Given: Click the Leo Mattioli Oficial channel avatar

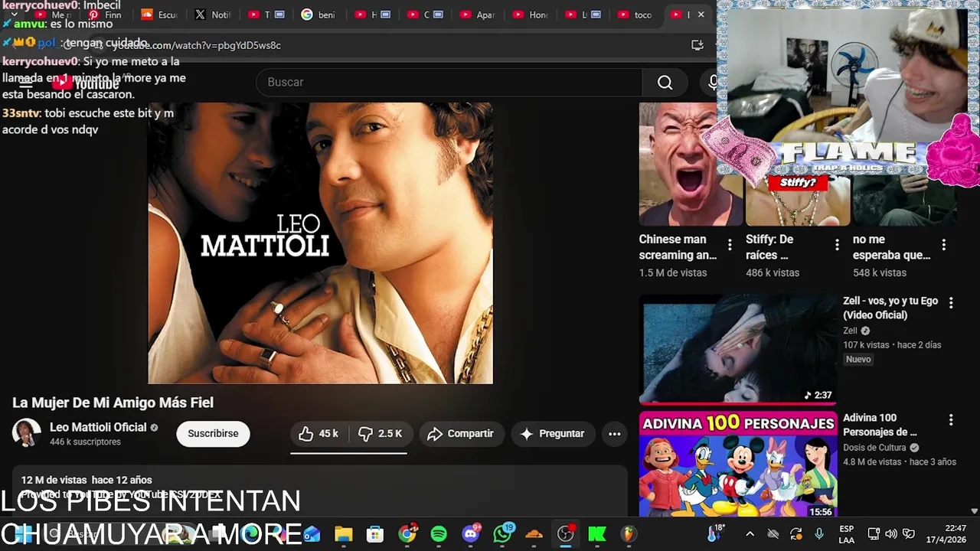Looking at the screenshot, I should pyautogui.click(x=27, y=433).
